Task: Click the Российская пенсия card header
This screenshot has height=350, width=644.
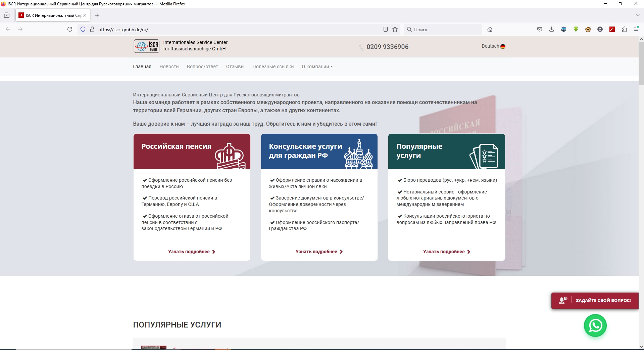Action: point(192,151)
